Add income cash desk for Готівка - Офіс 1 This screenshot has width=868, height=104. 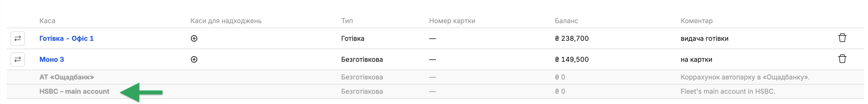[194, 38]
